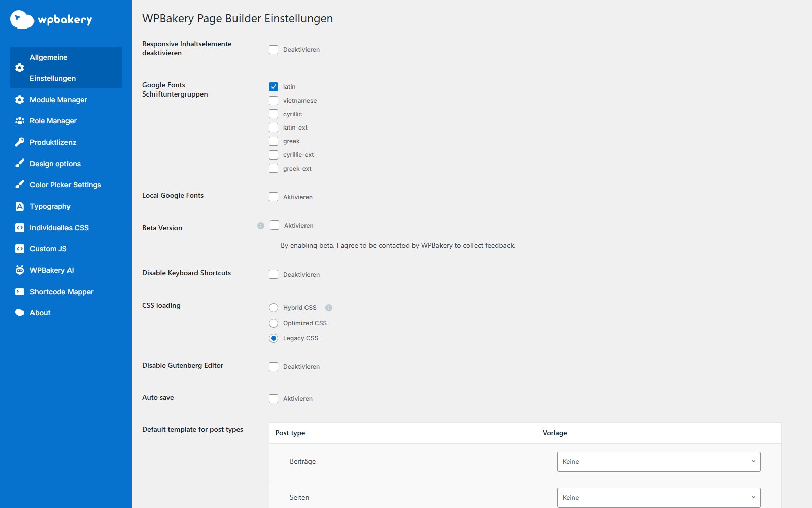Check the greek font subset
This screenshot has width=812, height=508.
point(274,141)
